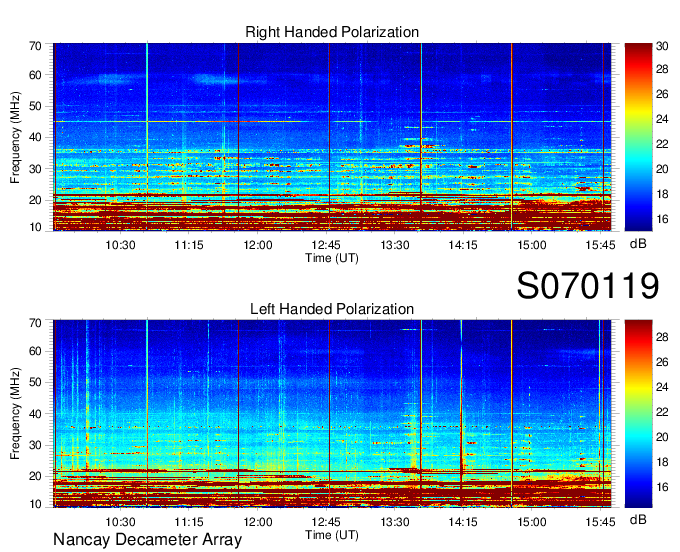
Task: Click 14:15 tick on left handed time axis
Action: pyautogui.click(x=463, y=522)
